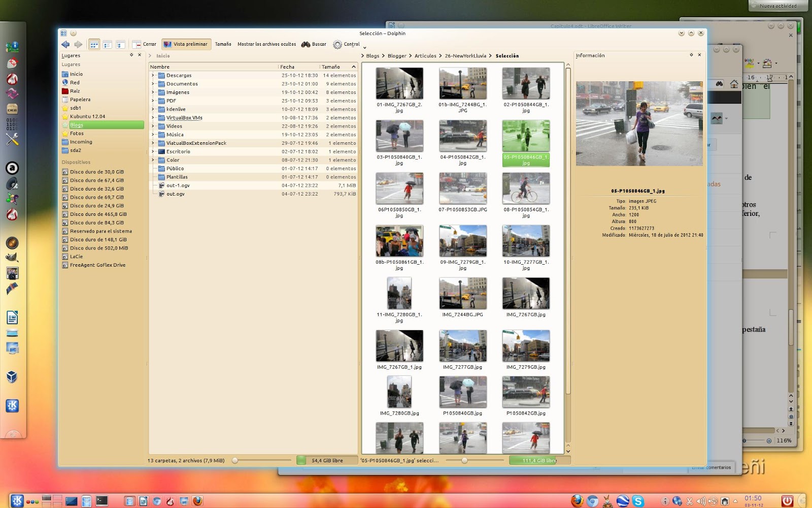
Task: Adjust left pane icon zoom slider
Action: pyautogui.click(x=262, y=461)
